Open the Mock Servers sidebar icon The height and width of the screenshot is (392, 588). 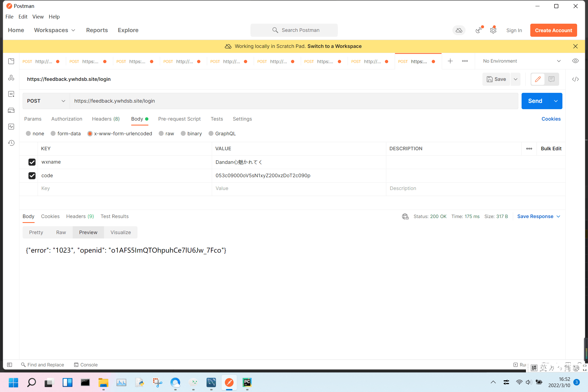(x=11, y=110)
